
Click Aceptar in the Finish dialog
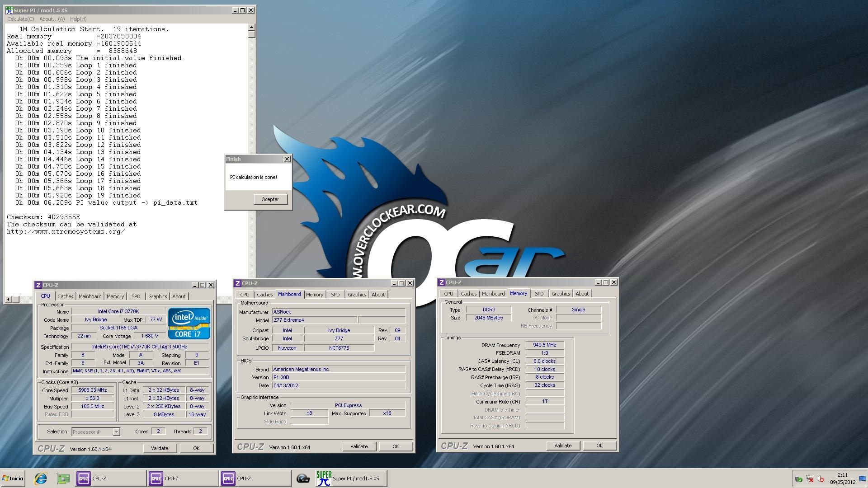click(x=270, y=199)
